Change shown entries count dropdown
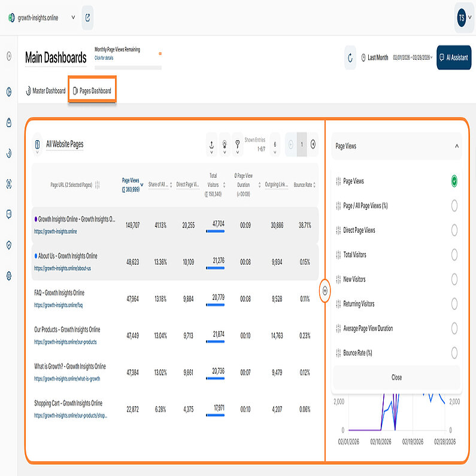This screenshot has width=476, height=476. point(275,145)
